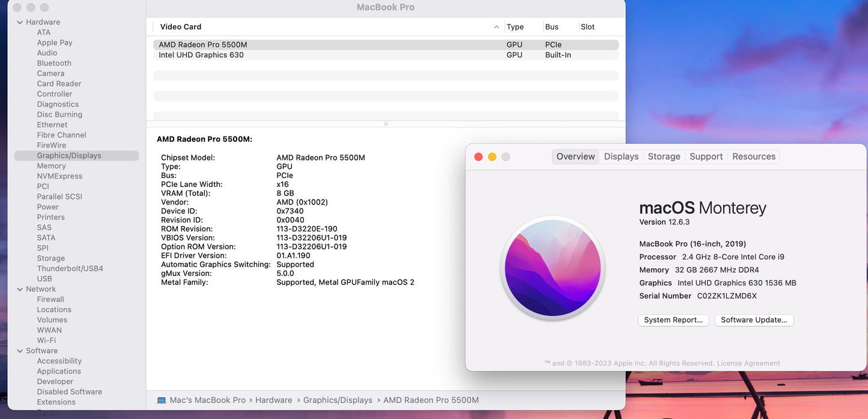The image size is (868, 419).
Task: Collapse the Software section in the sidebar
Action: coord(20,350)
